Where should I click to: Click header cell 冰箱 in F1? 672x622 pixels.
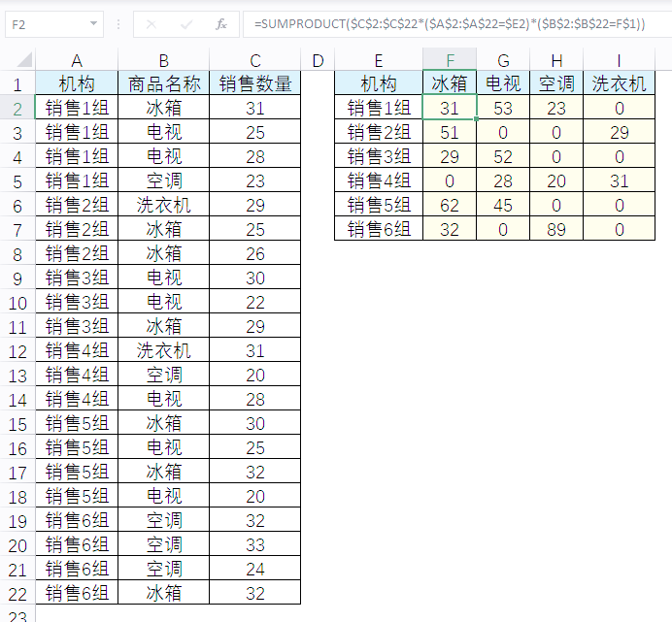[x=450, y=83]
